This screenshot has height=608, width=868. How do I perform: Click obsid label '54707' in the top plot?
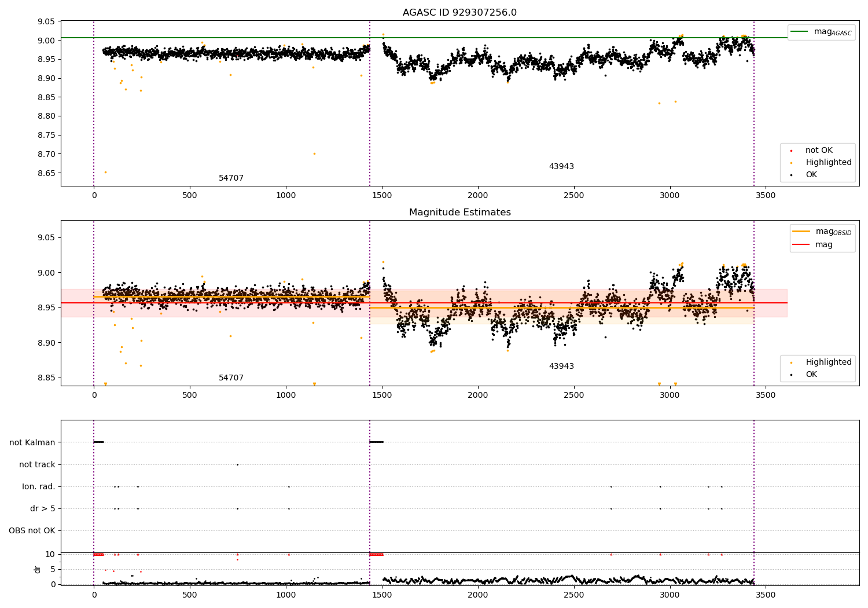click(x=231, y=178)
